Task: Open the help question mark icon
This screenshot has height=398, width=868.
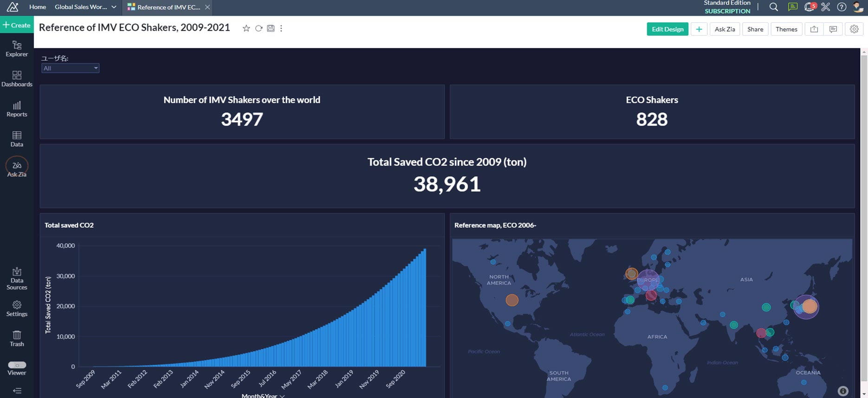Action: point(842,7)
